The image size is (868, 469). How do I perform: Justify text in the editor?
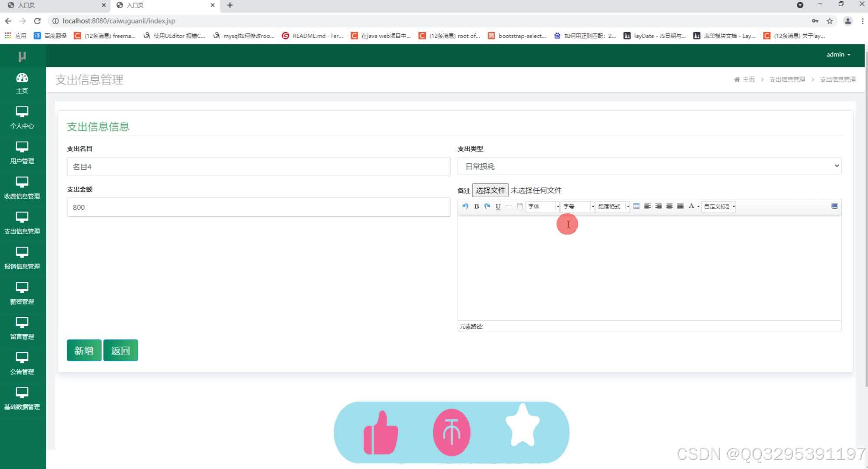coord(680,206)
